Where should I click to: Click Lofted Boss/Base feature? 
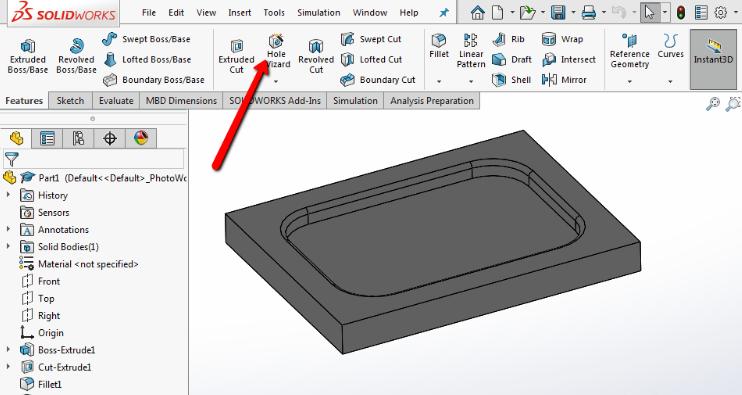(x=147, y=60)
